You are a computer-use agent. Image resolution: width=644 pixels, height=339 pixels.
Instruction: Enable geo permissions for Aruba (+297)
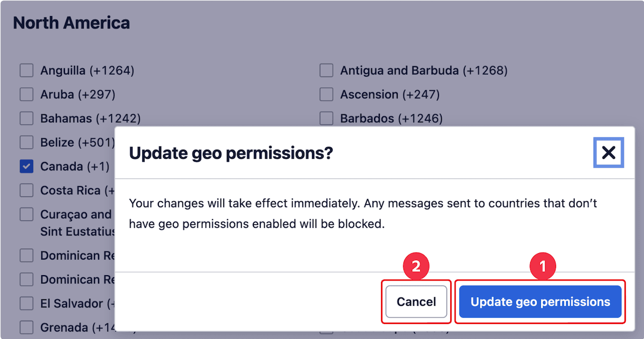coord(26,94)
